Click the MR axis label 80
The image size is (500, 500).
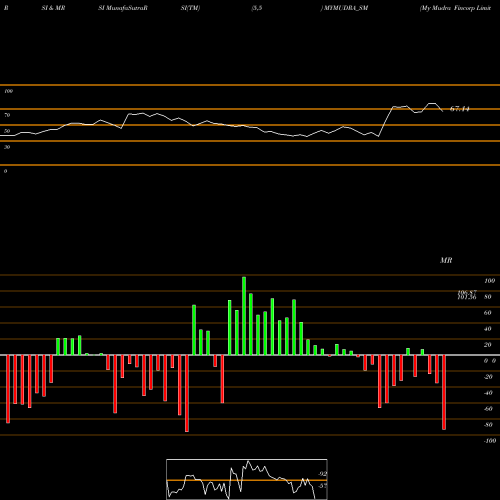(x=488, y=297)
